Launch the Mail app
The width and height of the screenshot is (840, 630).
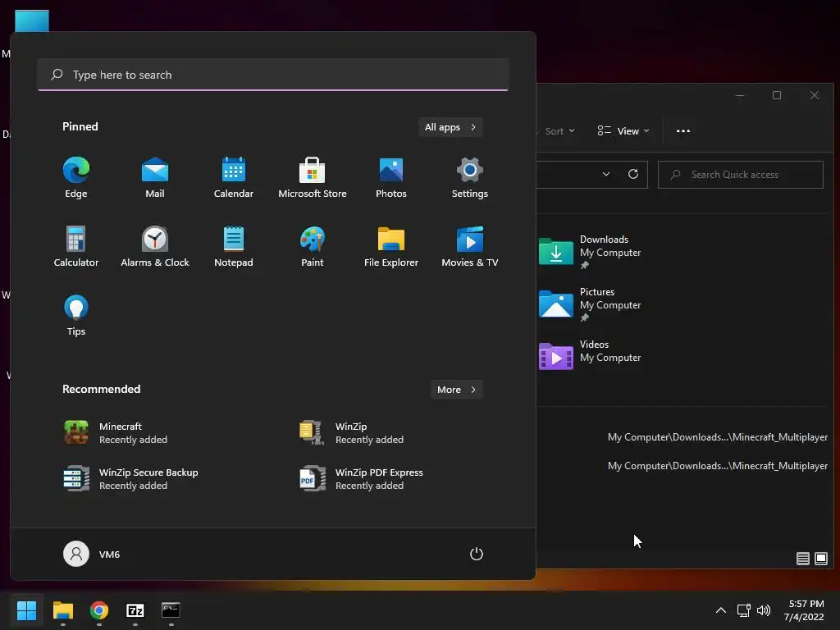pyautogui.click(x=155, y=178)
